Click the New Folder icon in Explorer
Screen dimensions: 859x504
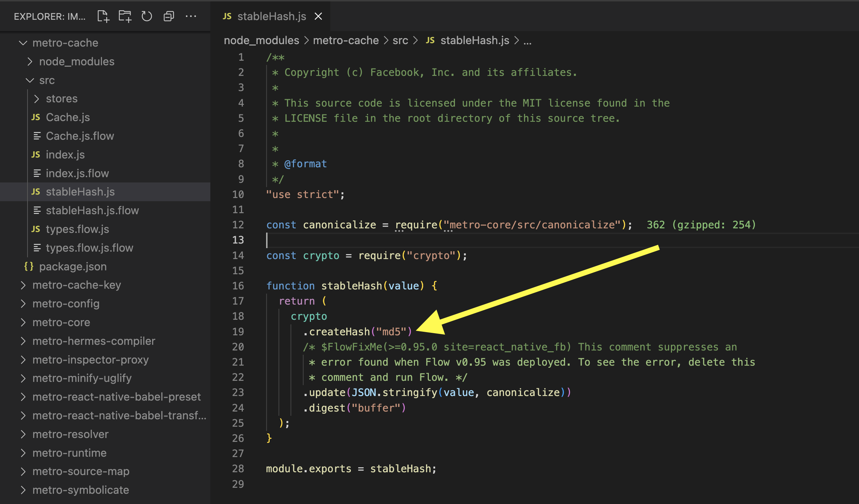tap(125, 16)
